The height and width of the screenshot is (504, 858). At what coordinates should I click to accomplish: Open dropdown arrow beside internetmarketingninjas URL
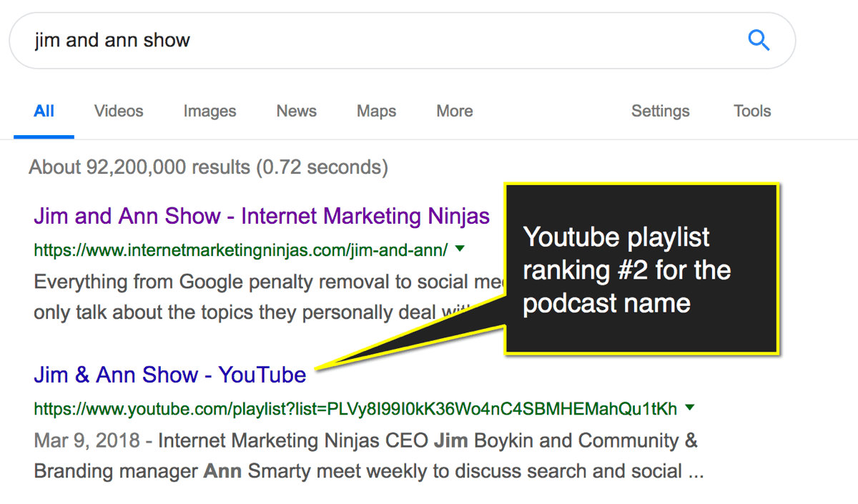[460, 249]
